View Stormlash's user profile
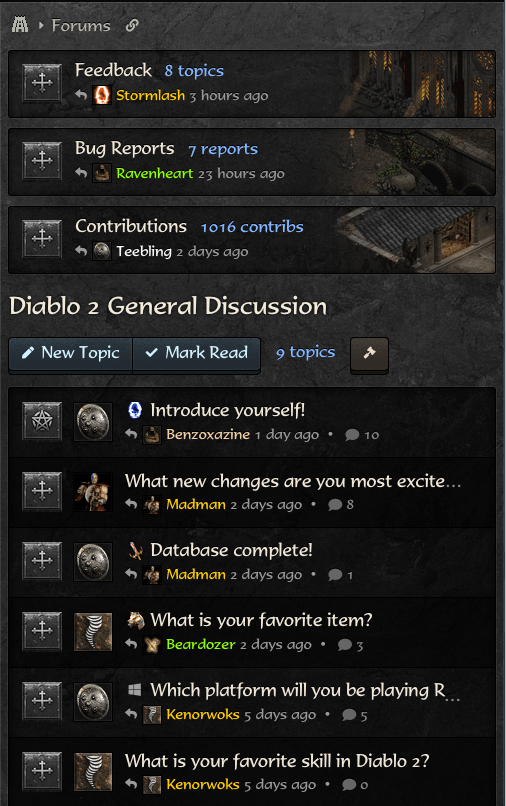 coord(150,96)
